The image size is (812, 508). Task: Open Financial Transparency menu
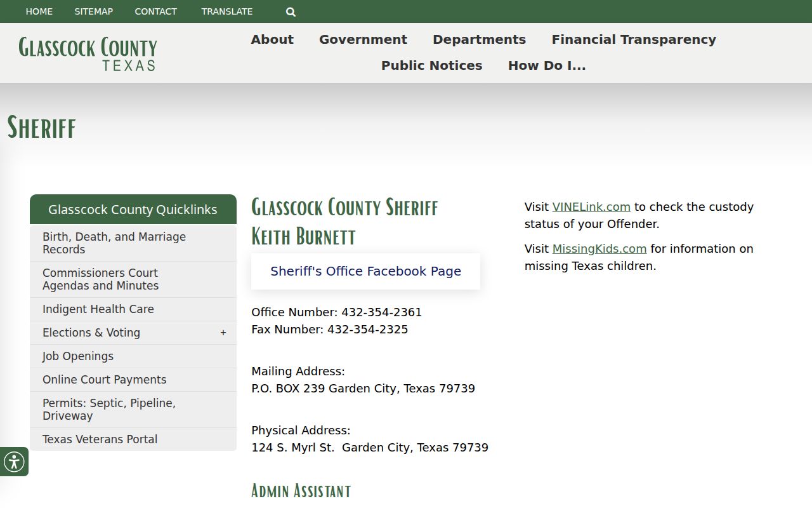634,39
